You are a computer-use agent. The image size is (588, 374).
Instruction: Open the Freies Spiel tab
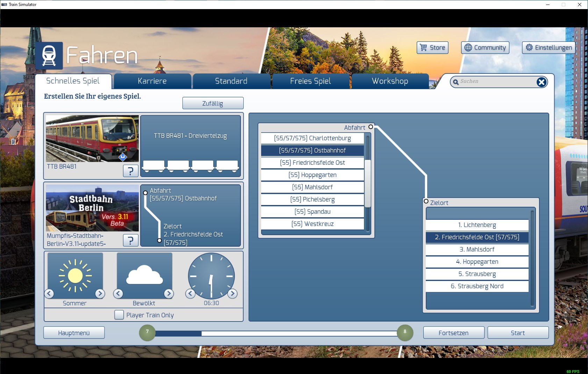[x=310, y=81]
